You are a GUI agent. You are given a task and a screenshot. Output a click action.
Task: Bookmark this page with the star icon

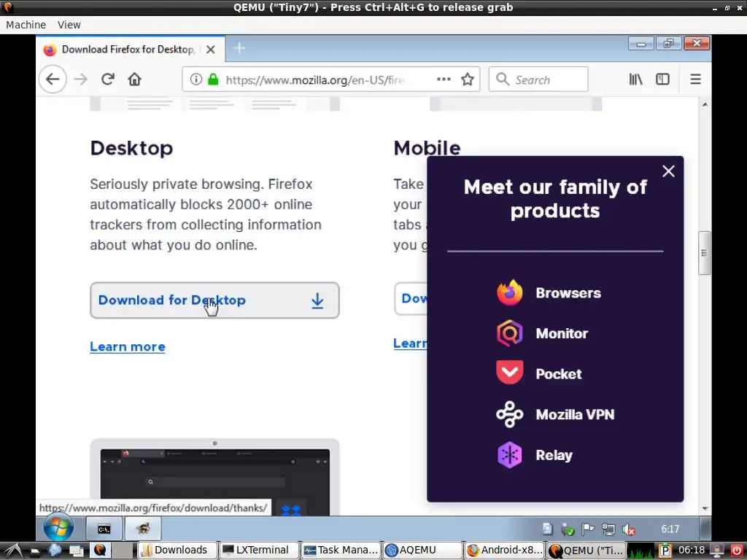pos(468,79)
